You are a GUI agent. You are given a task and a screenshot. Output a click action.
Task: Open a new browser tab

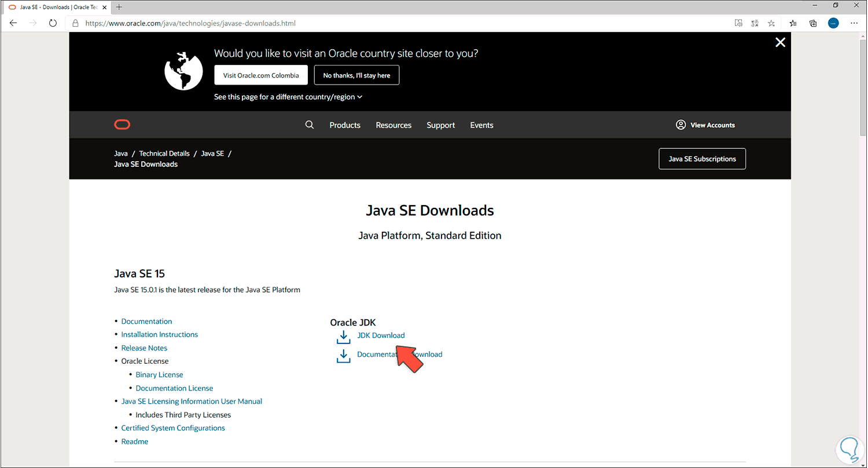click(119, 7)
